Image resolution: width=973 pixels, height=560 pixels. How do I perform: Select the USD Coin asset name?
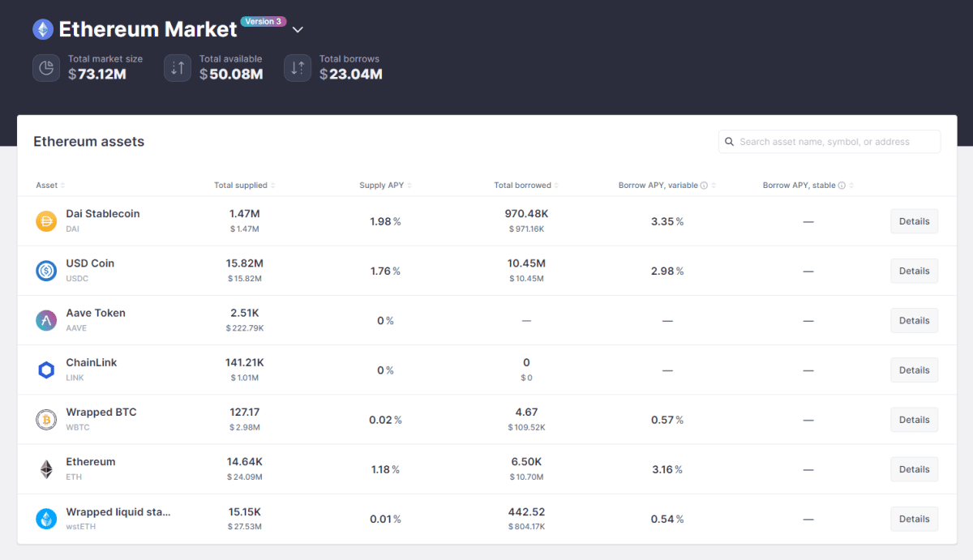(x=90, y=263)
